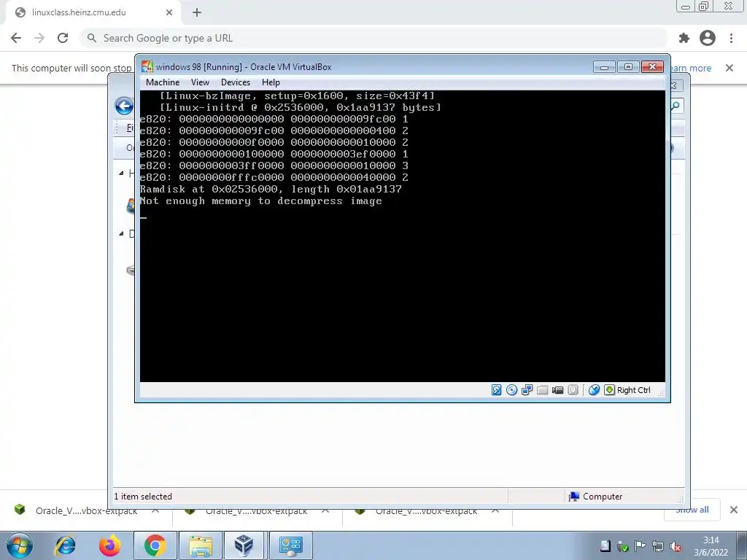Select the linuxclass.heinz.cmu.edu tab
747x560 pixels.
click(93, 13)
